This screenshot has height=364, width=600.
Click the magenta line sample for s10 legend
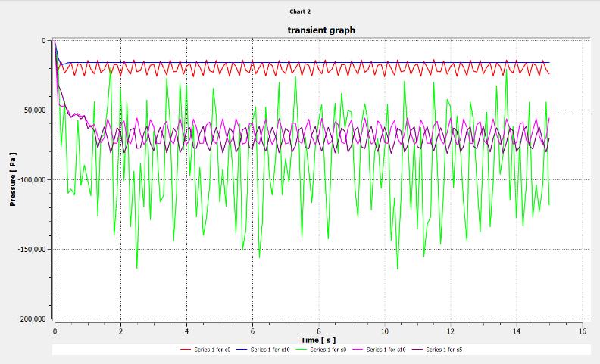tap(358, 350)
